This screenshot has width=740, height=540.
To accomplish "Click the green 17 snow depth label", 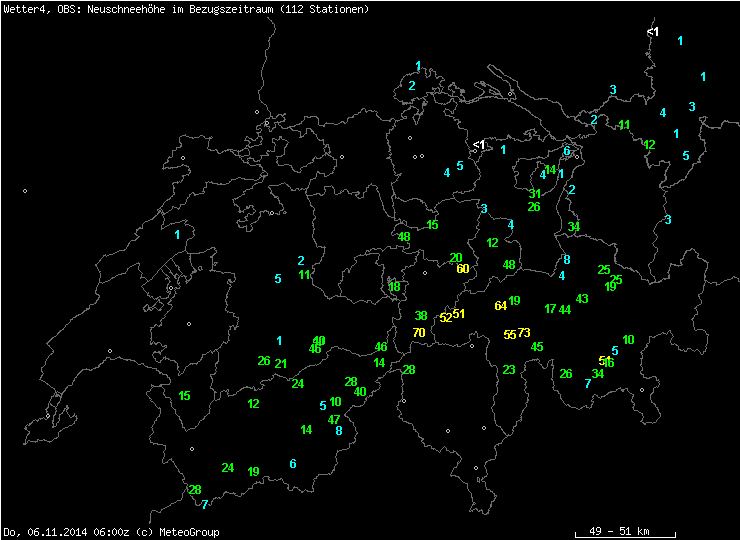I will pyautogui.click(x=550, y=309).
